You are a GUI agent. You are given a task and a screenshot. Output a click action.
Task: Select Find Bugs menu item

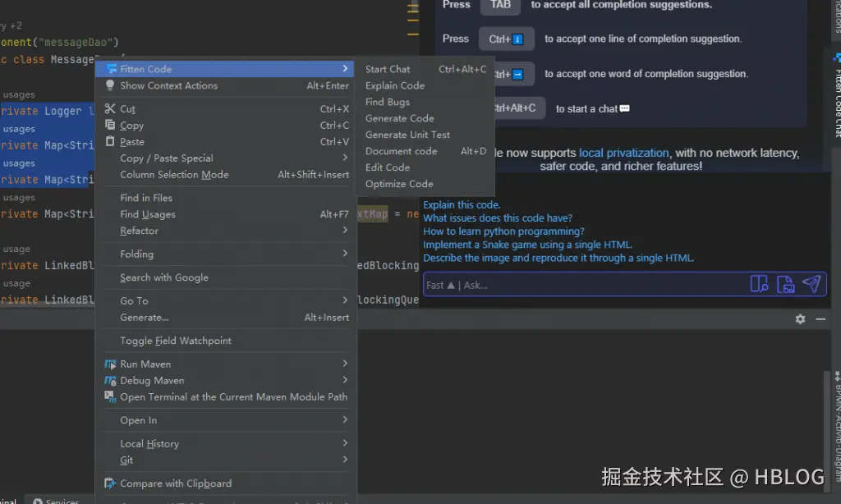(425, 102)
